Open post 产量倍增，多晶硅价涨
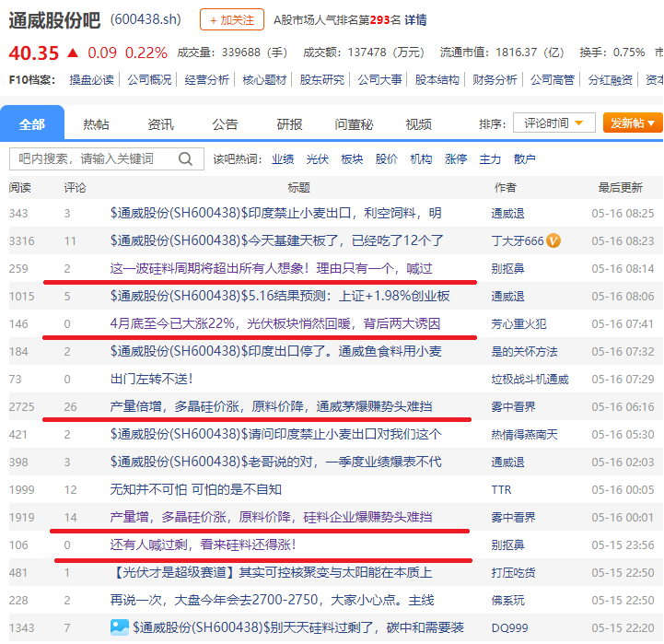Screen dimensions: 664x644 (x=271, y=406)
